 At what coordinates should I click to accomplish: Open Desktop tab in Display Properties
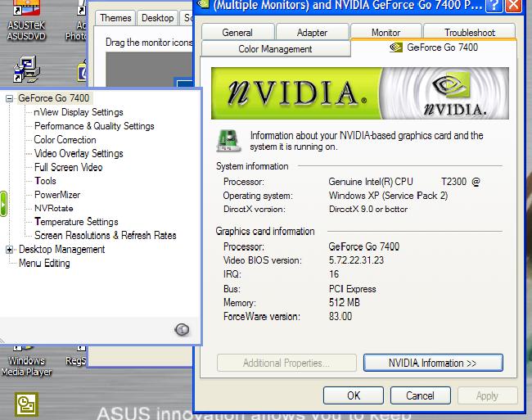157,18
